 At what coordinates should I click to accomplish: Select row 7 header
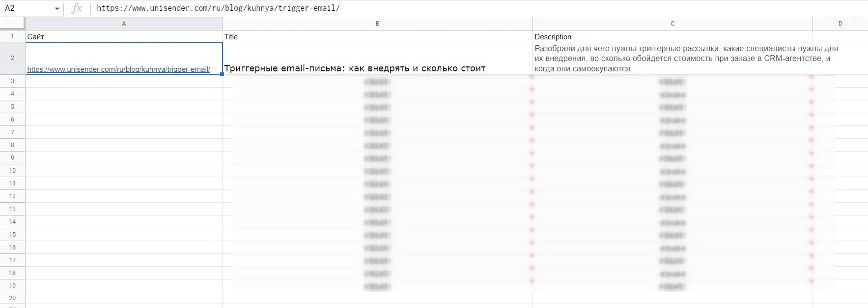tap(12, 132)
